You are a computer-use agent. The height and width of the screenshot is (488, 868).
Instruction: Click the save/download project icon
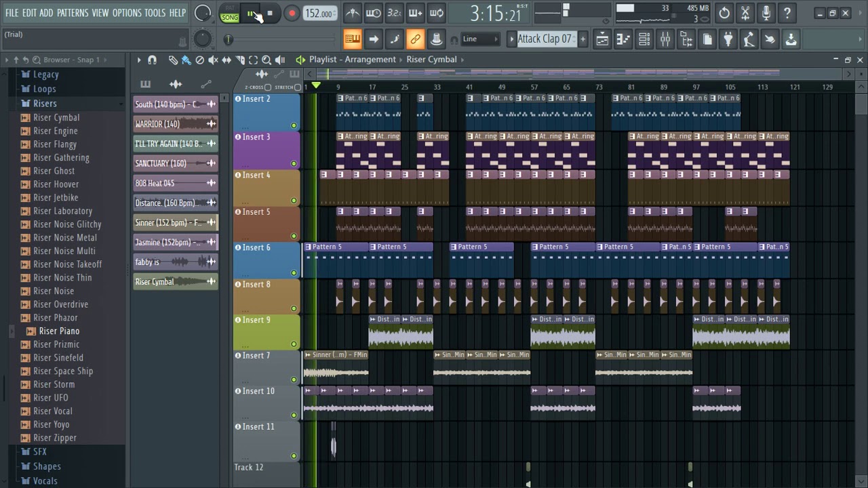tap(791, 39)
